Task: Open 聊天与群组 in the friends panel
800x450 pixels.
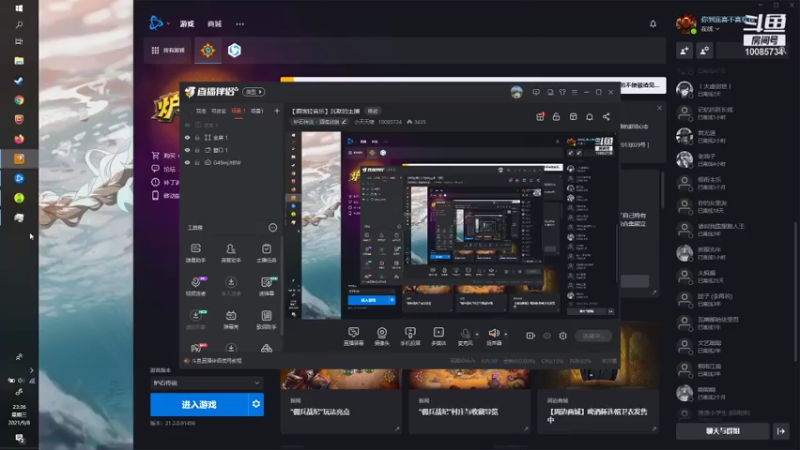Action: click(722, 431)
